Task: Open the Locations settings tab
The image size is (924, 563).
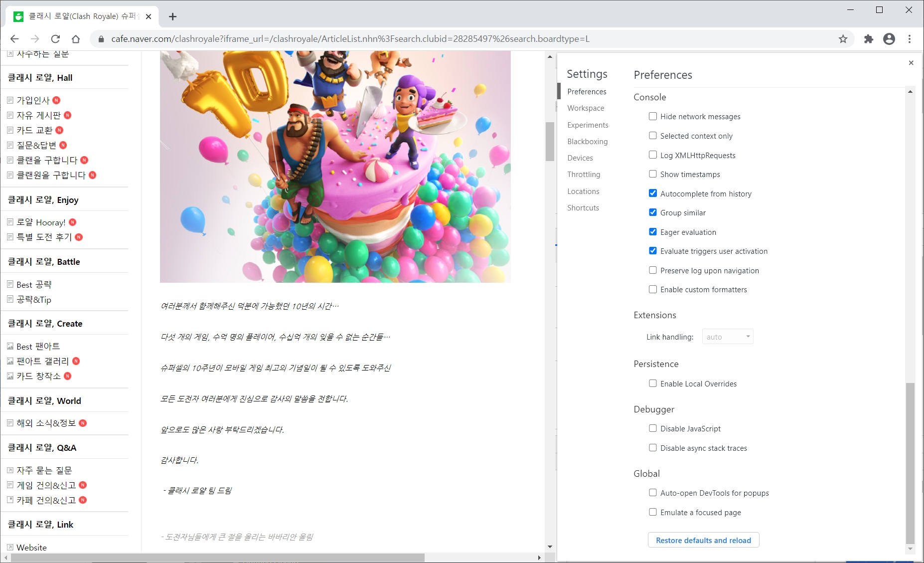Action: point(583,191)
